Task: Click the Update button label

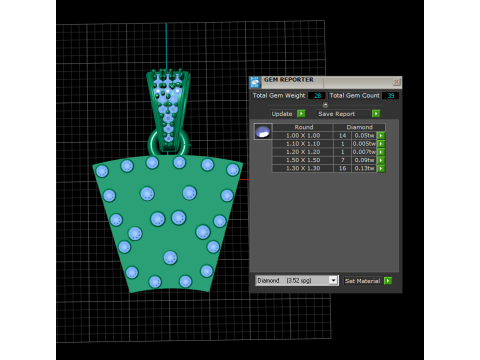Action: pyautogui.click(x=282, y=114)
